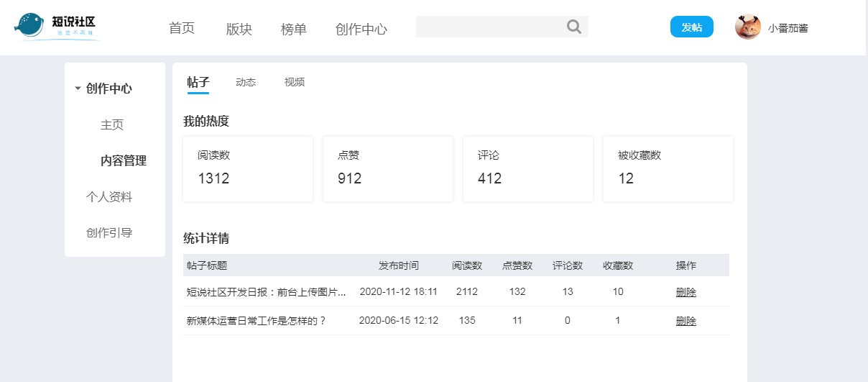The height and width of the screenshot is (382, 868).
Task: Open 创作引导 in the sidebar
Action: point(109,233)
